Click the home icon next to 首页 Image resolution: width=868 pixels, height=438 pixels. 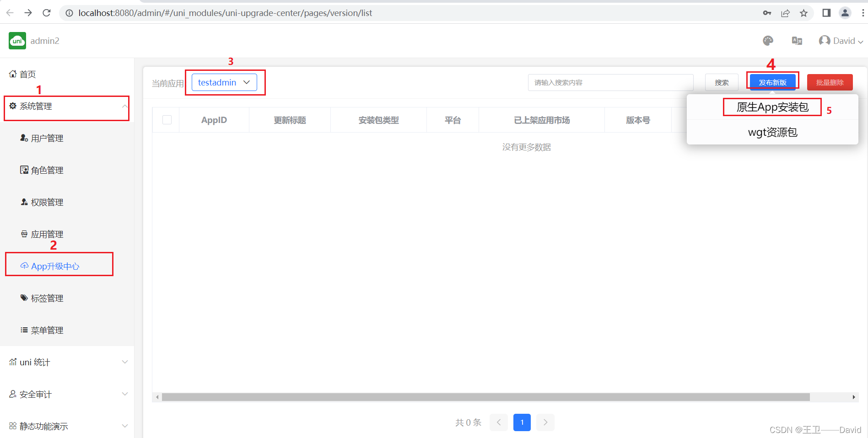pyautogui.click(x=13, y=74)
